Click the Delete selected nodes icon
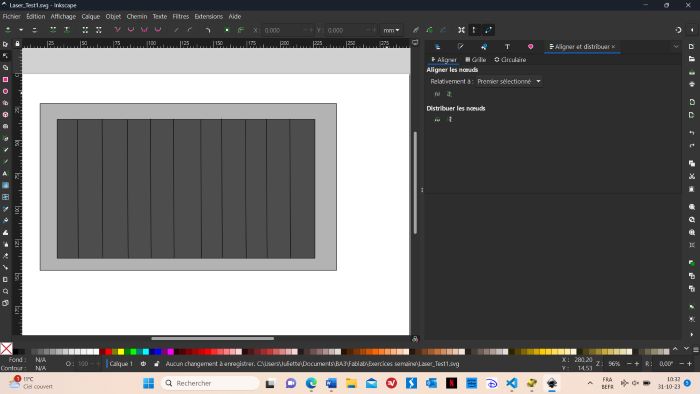 (34, 30)
